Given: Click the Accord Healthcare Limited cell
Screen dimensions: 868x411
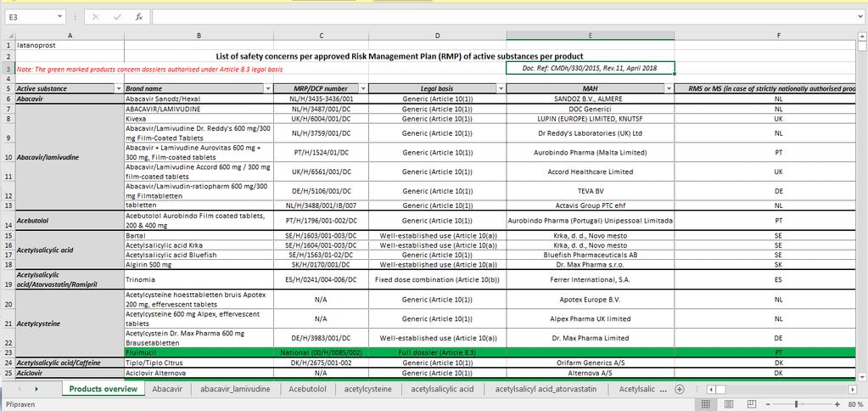Looking at the screenshot, I should pos(590,172).
